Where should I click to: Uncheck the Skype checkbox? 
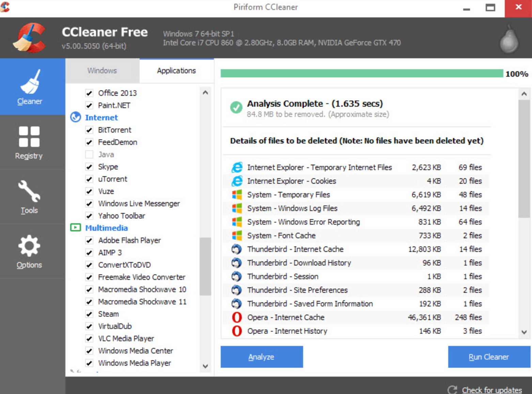89,167
